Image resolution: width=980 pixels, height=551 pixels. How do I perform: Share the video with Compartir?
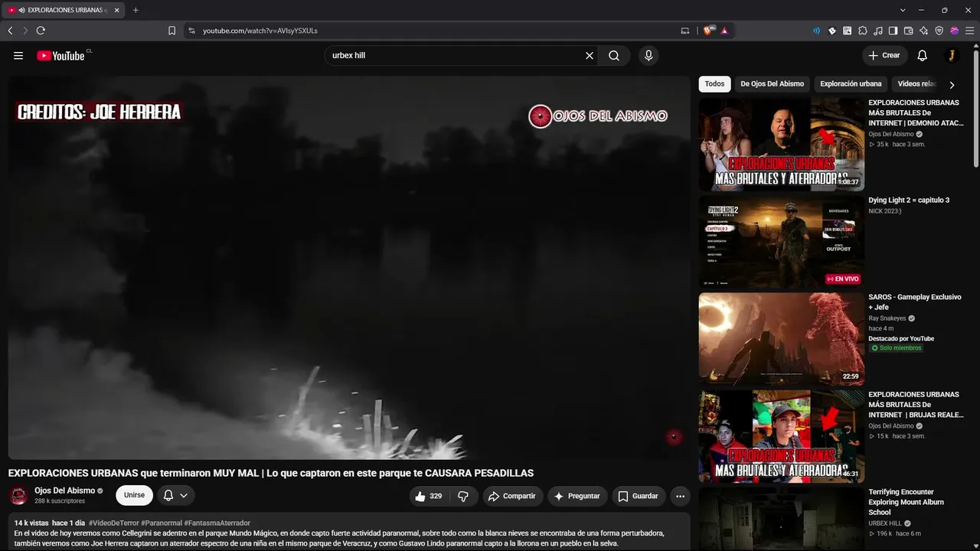coord(512,496)
